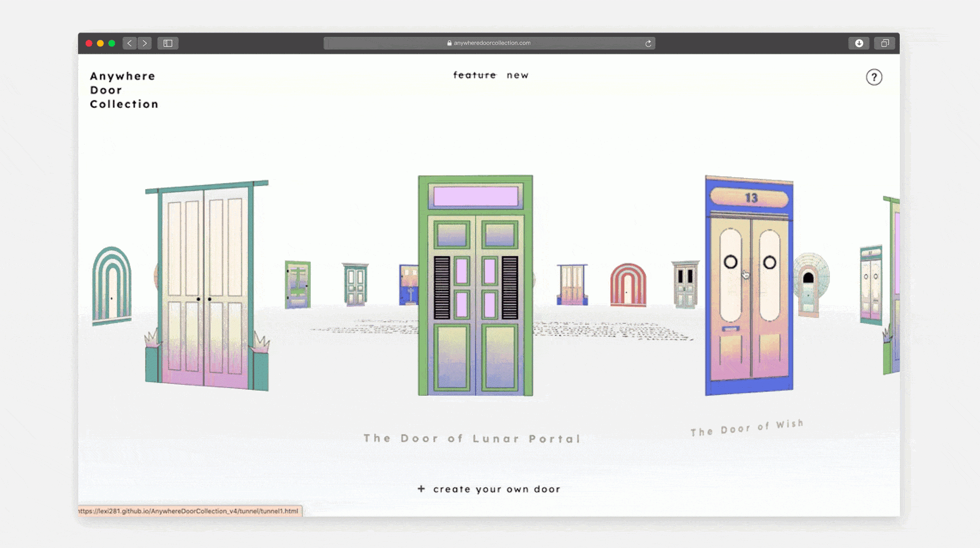Screen dimensions: 980x548
Task: Open the Anywhere Door Collection logo
Action: tap(124, 90)
